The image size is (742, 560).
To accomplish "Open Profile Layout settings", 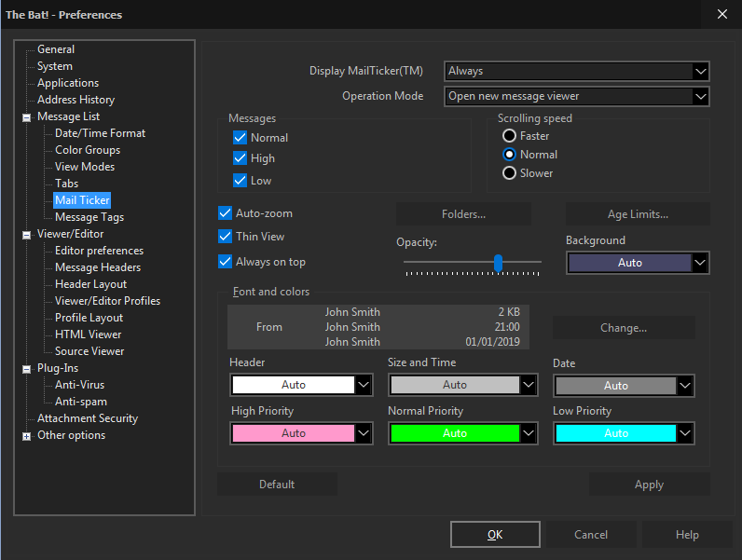I will tap(89, 318).
